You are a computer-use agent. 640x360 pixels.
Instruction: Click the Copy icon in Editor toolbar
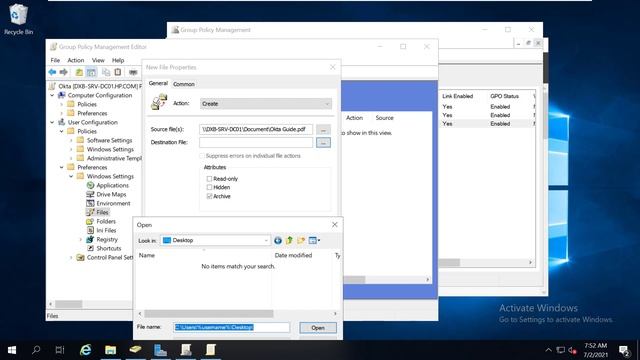coord(106,72)
